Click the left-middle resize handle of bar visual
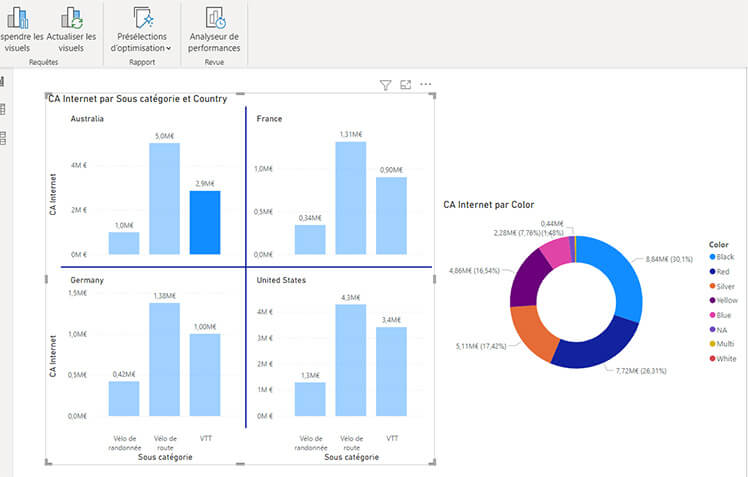 click(x=46, y=279)
